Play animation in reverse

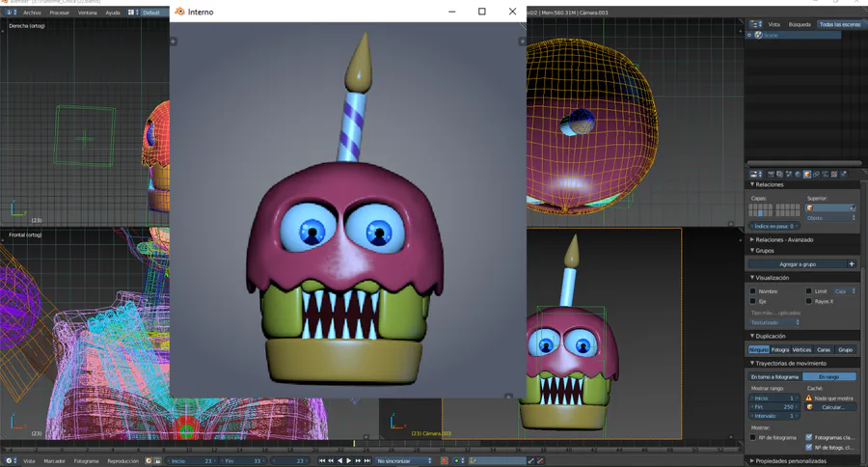[340, 461]
